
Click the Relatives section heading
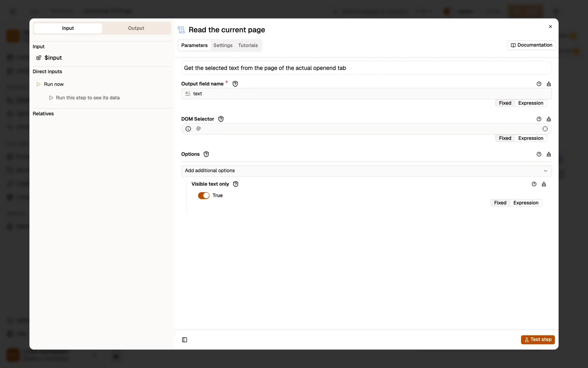point(43,114)
